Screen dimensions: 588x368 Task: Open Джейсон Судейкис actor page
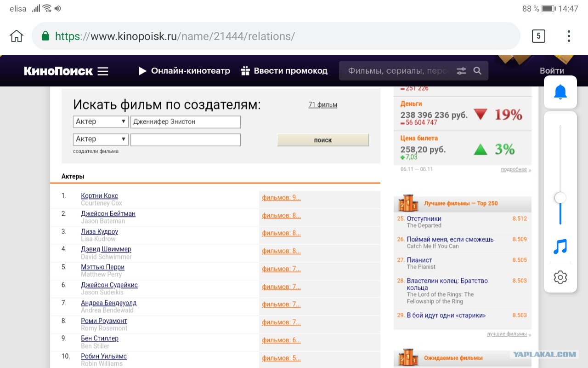pyautogui.click(x=109, y=285)
